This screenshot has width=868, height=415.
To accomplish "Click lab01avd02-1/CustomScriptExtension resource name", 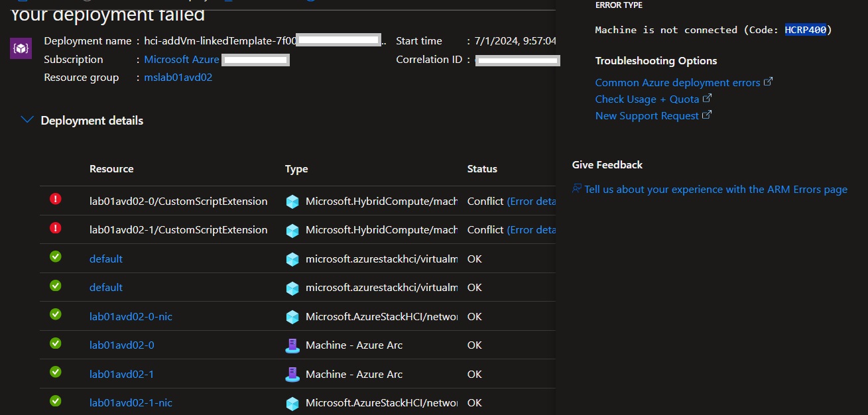I will pos(178,229).
